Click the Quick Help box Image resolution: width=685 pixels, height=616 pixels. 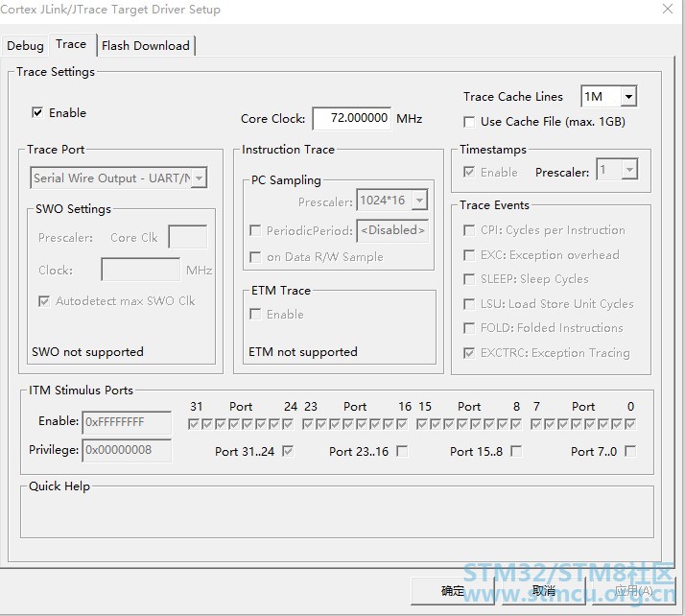pos(337,513)
